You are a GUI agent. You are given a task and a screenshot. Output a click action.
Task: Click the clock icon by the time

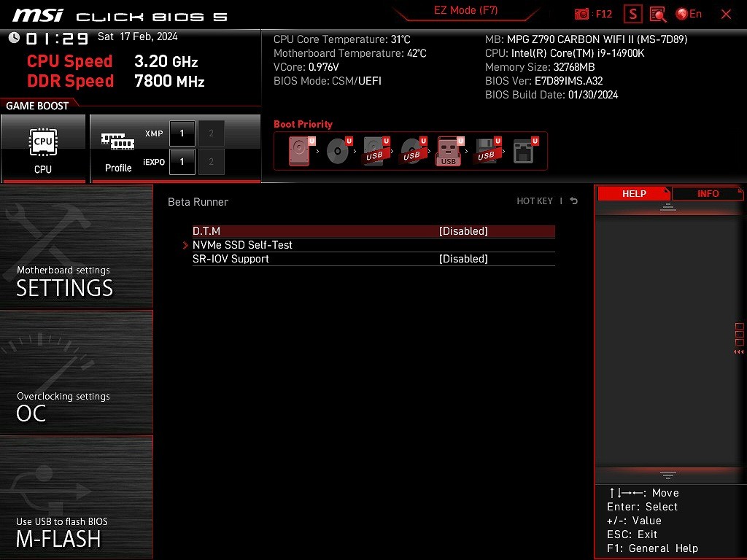14,37
